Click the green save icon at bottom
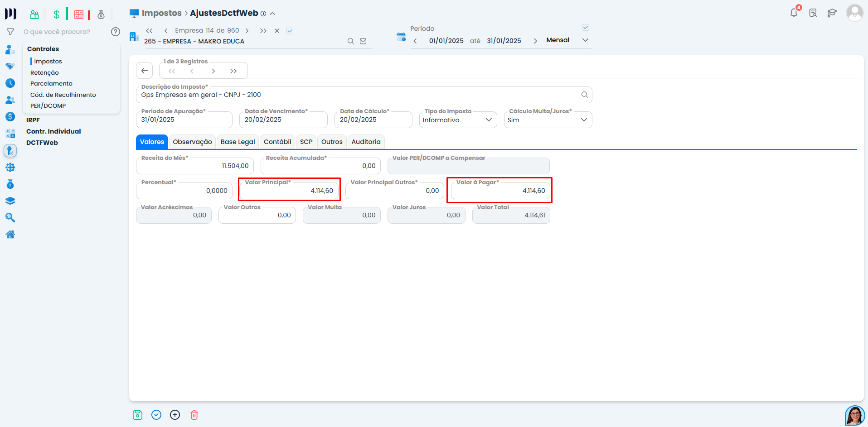 (137, 415)
